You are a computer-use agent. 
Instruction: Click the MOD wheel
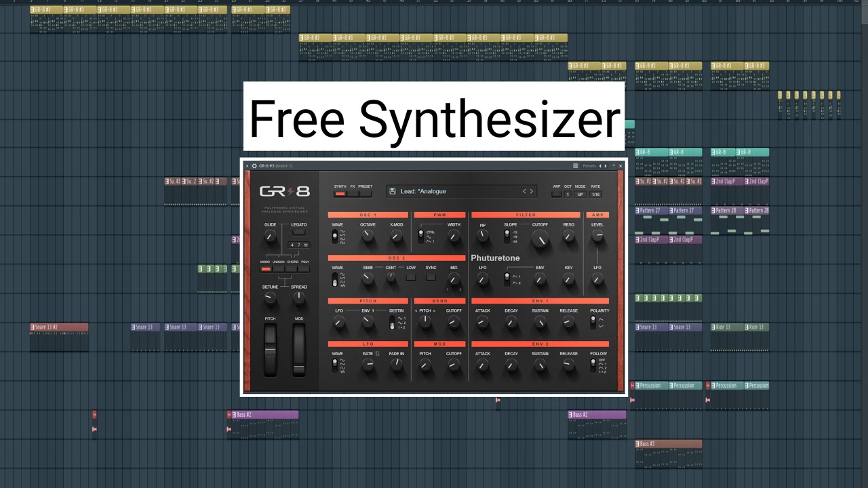click(x=299, y=350)
